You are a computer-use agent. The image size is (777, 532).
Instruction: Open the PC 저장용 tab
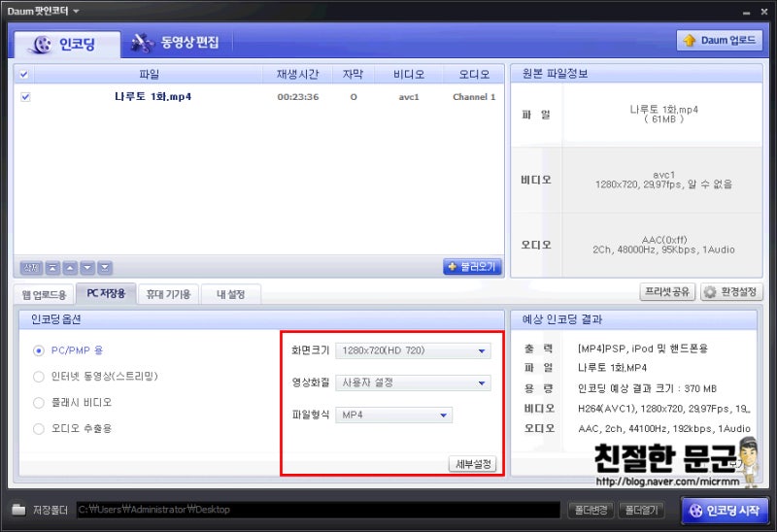click(x=106, y=293)
